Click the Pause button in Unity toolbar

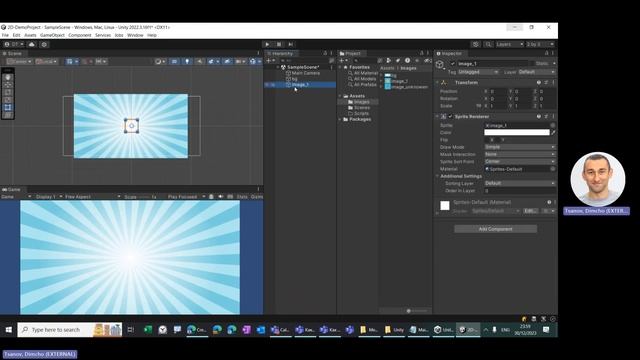pyautogui.click(x=279, y=44)
